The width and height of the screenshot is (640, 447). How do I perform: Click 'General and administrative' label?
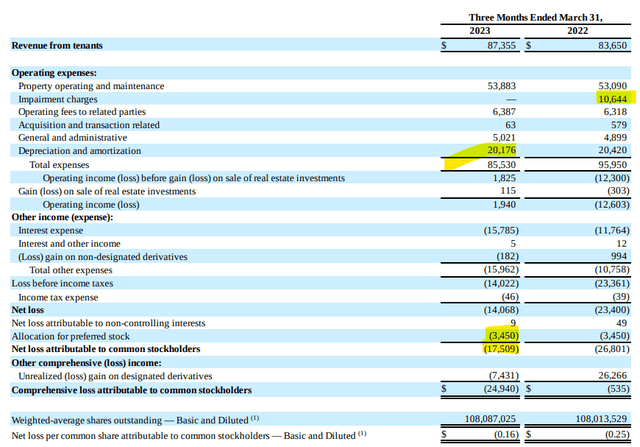[73, 138]
